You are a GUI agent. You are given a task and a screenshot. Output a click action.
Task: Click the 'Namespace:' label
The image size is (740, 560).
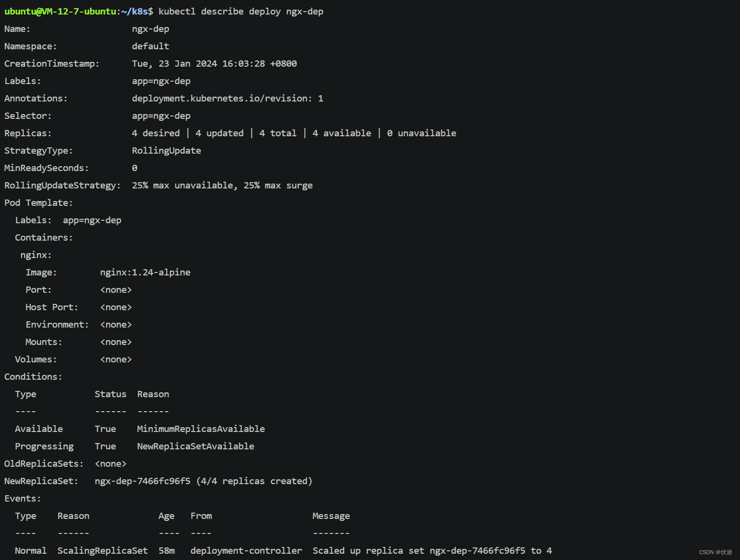pyautogui.click(x=30, y=46)
